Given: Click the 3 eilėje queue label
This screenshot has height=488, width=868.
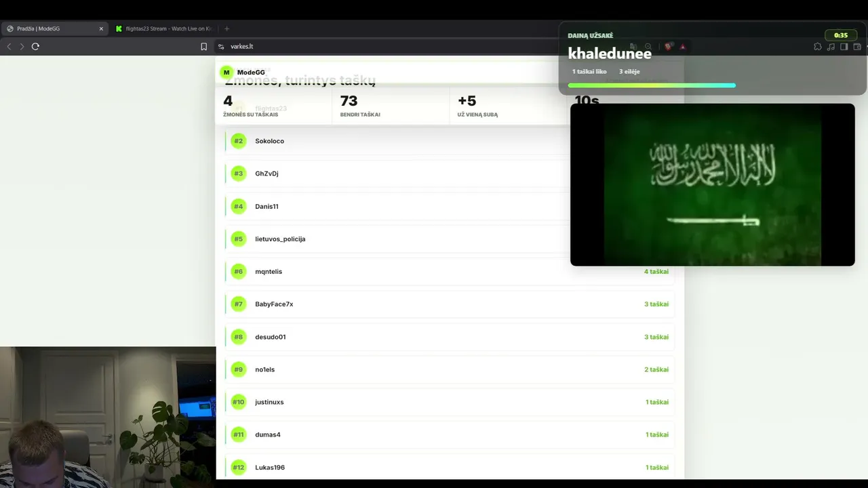Looking at the screenshot, I should (629, 71).
